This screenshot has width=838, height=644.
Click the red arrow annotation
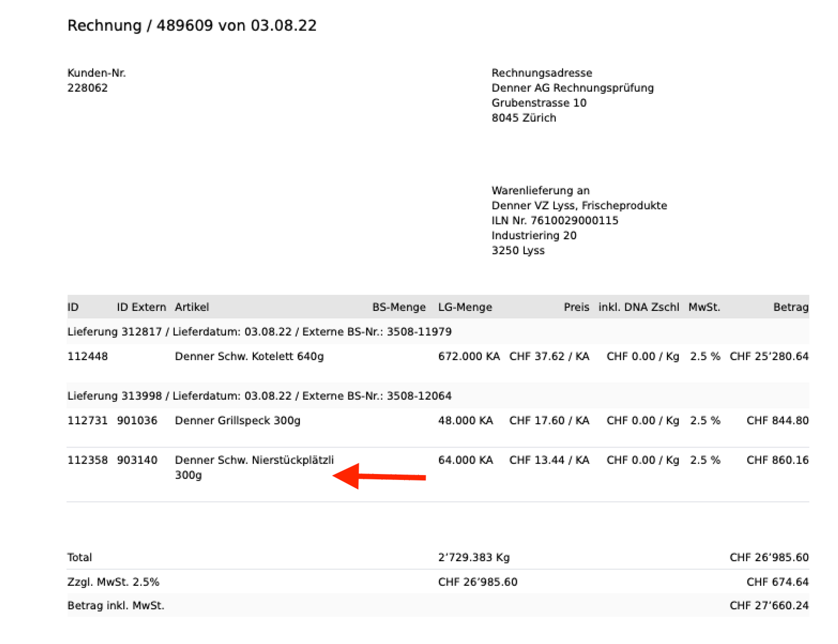[x=378, y=476]
